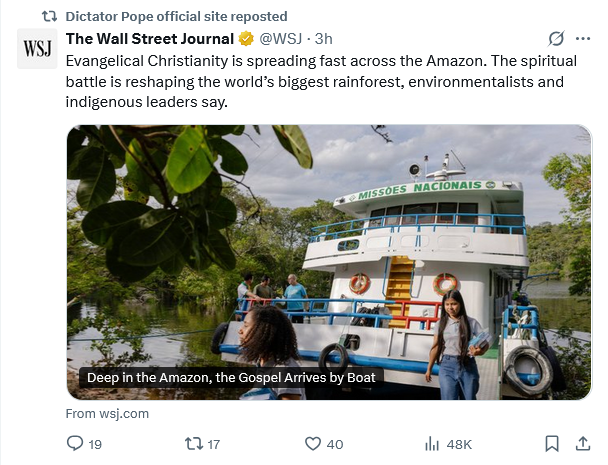This screenshot has width=608, height=465.
Task: Open the three-dot more options menu
Action: 583,39
